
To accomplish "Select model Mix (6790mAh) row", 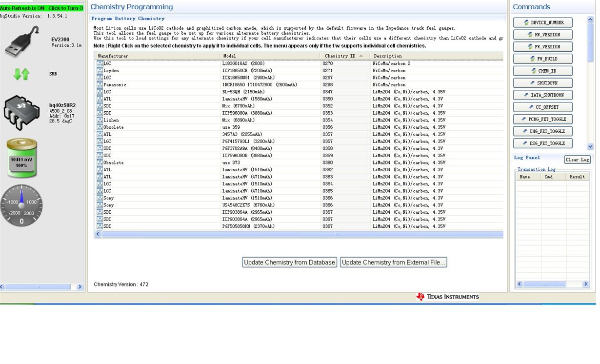I will [x=299, y=106].
